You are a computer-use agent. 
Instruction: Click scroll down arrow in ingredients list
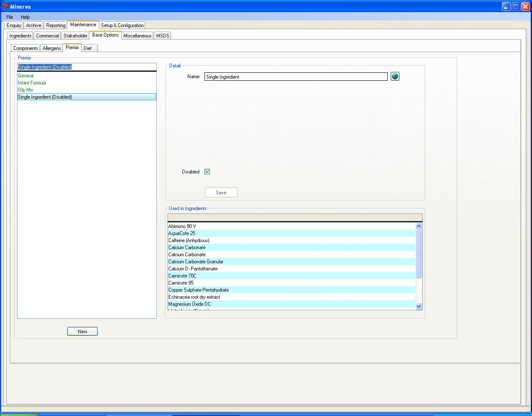click(419, 306)
